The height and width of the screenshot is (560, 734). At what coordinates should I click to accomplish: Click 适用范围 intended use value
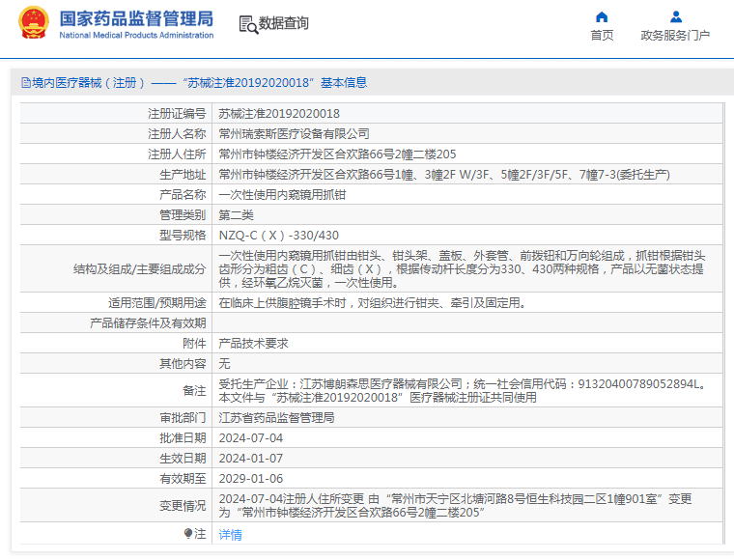click(x=373, y=303)
